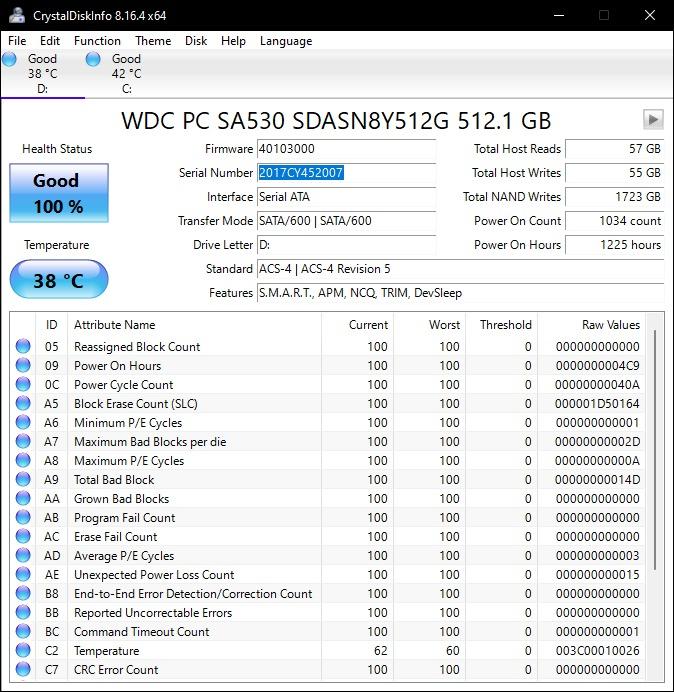
Task: Click the status icon for Maximum P/E Cycles
Action: pos(23,460)
